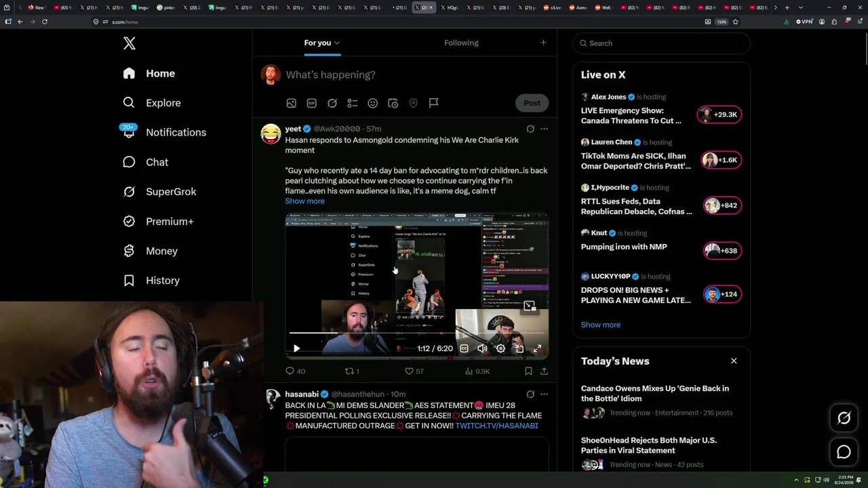Open yeet's profile avatar
This screenshot has height=488, width=868.
coord(271,134)
